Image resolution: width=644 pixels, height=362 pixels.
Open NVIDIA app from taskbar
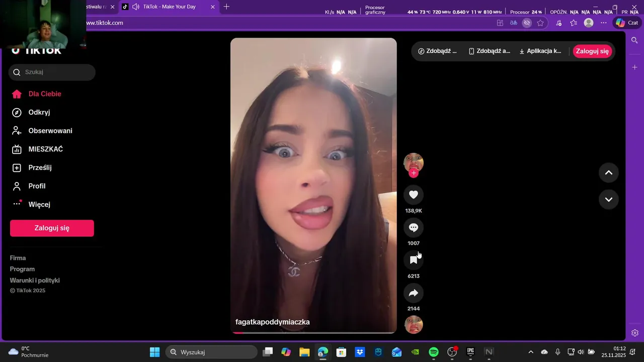pos(415,352)
